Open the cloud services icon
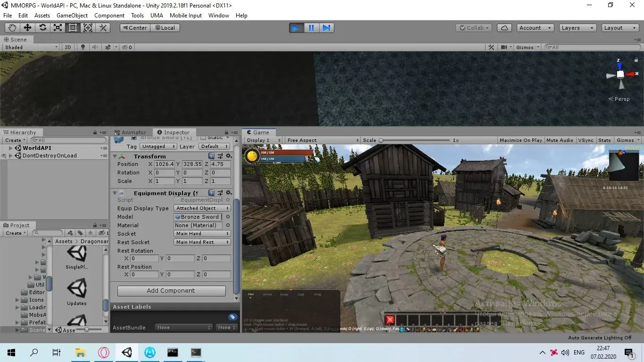 [504, 28]
